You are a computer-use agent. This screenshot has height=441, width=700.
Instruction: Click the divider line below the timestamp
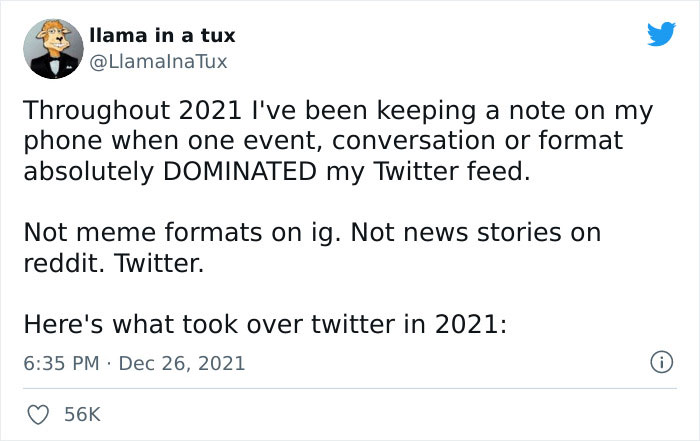[350, 388]
